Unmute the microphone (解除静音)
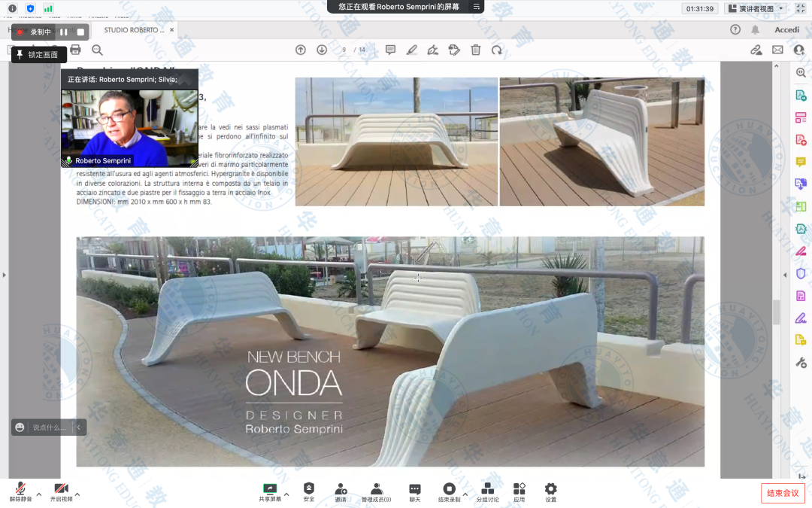Image resolution: width=812 pixels, height=508 pixels. tap(21, 491)
